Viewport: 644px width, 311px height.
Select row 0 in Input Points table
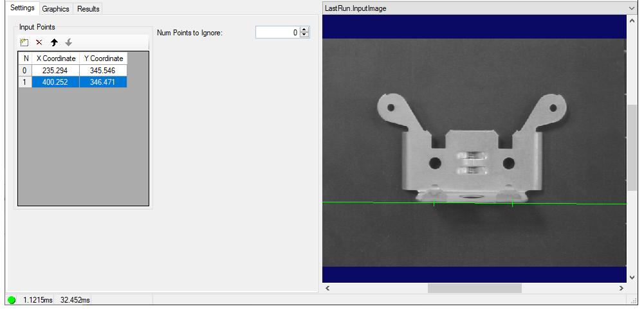click(x=25, y=71)
